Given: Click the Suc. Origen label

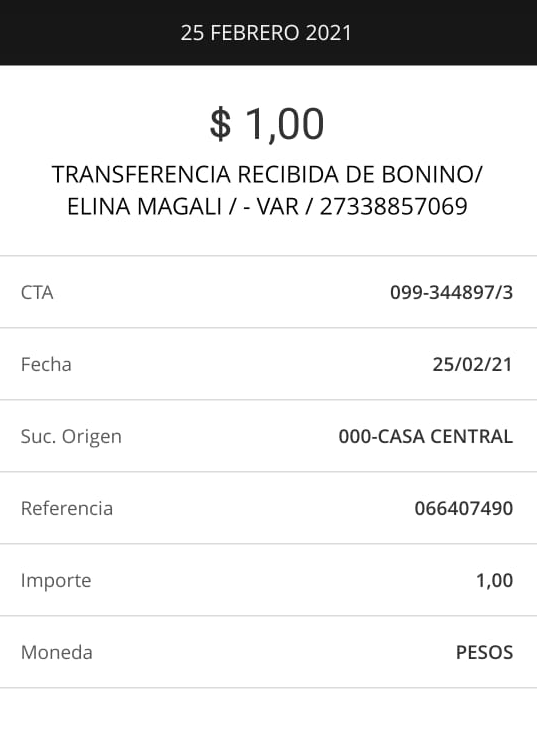Looking at the screenshot, I should click(x=71, y=437).
